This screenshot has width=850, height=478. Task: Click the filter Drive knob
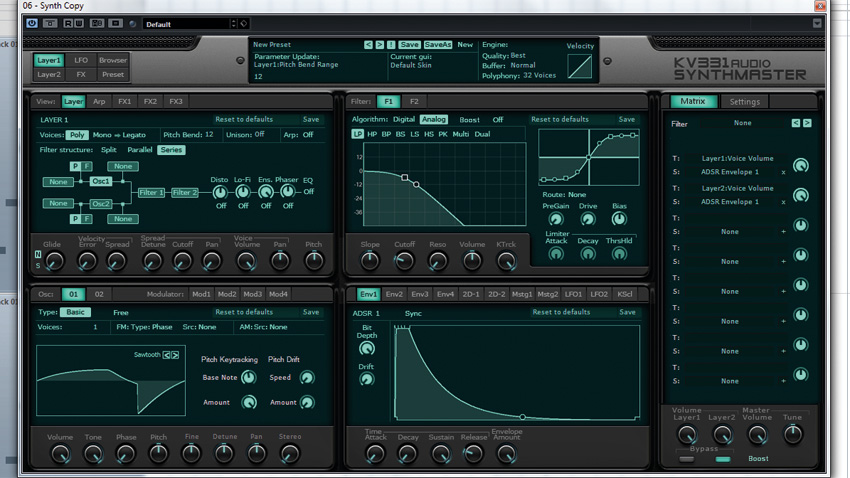(x=588, y=219)
